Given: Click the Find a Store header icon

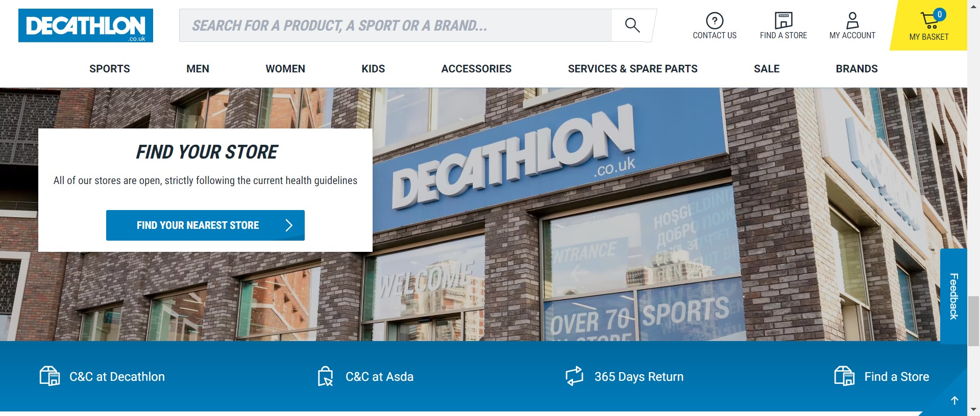Looking at the screenshot, I should (x=783, y=20).
